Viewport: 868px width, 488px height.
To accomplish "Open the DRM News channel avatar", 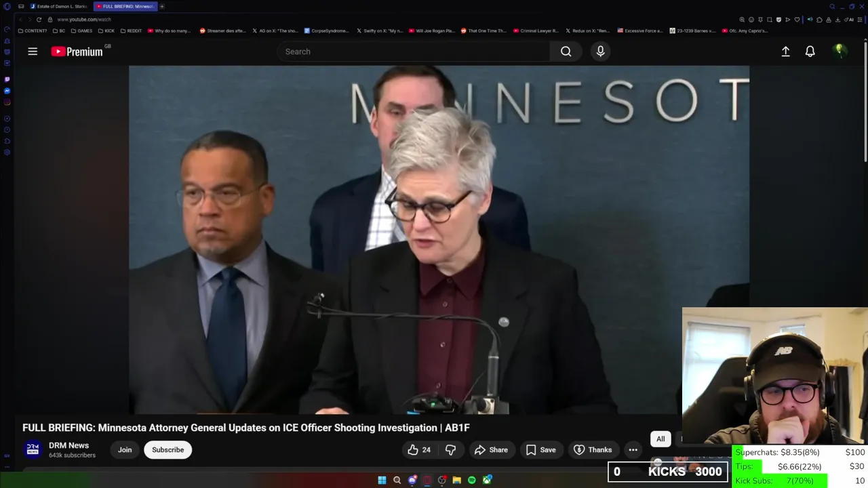I will [33, 449].
